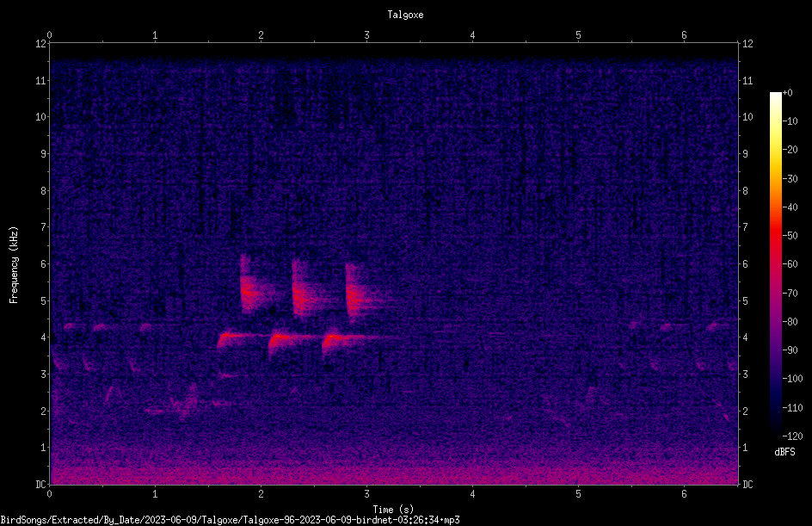Click the 1 second tick on bottom time axis

[155, 494]
